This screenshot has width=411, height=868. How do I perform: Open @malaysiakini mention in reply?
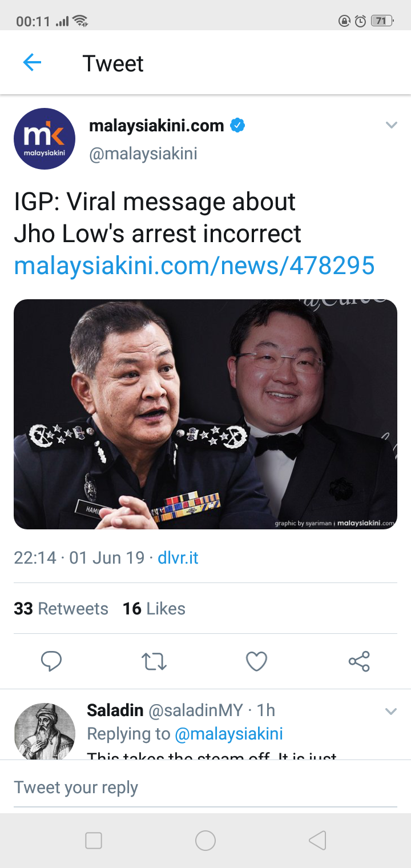click(x=229, y=734)
